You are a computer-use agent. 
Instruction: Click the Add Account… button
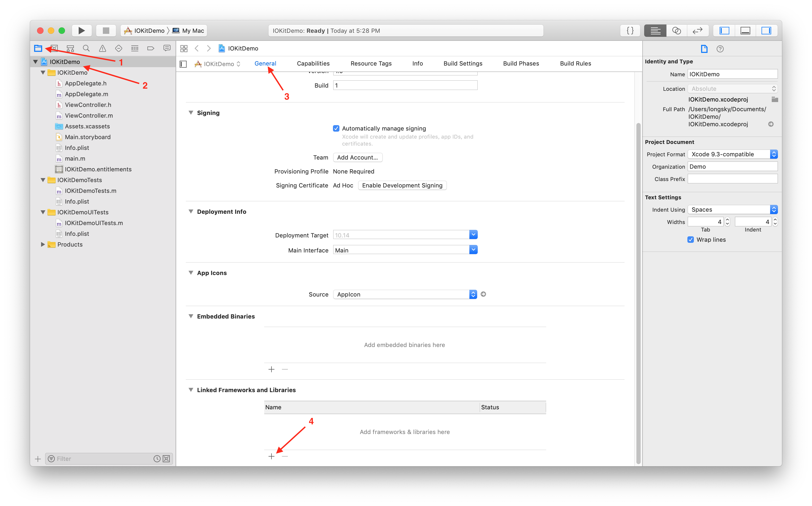(x=357, y=157)
